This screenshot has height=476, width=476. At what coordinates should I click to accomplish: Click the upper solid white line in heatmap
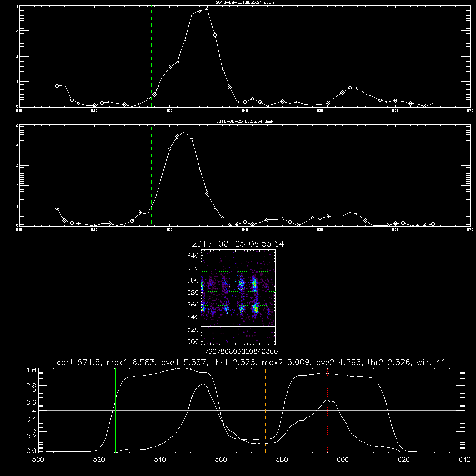[x=238, y=268]
